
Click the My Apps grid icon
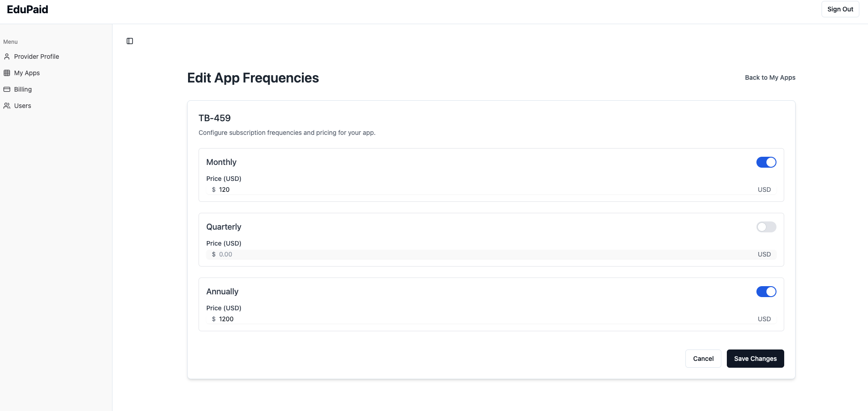point(7,73)
